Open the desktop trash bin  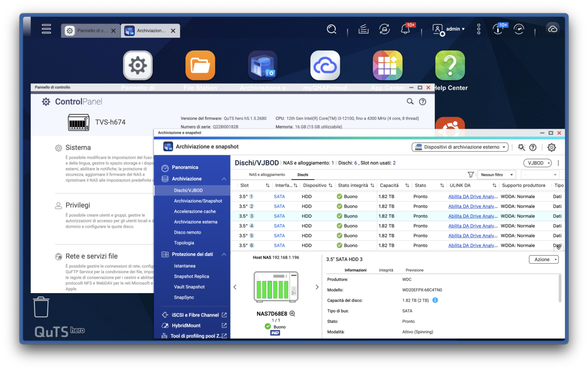pos(41,307)
